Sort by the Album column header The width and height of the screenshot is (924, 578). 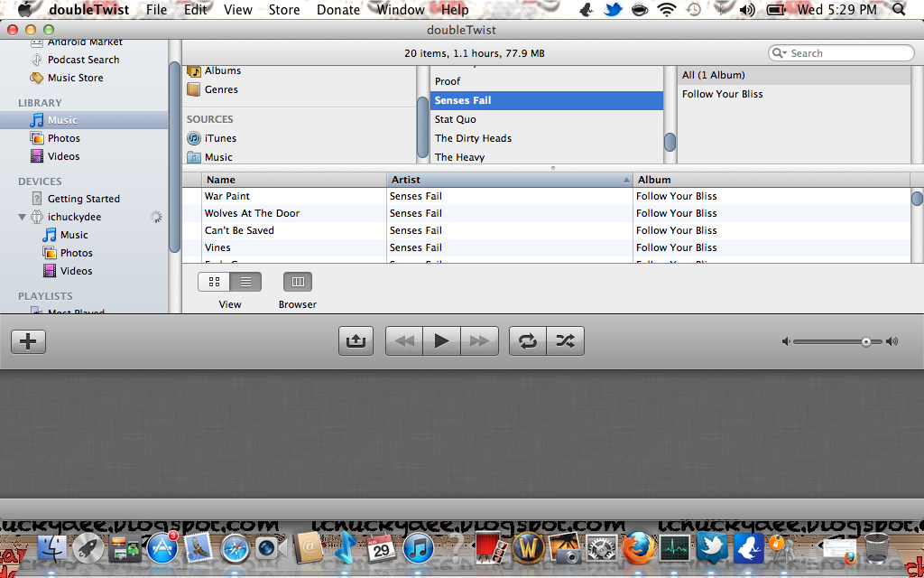(x=772, y=180)
